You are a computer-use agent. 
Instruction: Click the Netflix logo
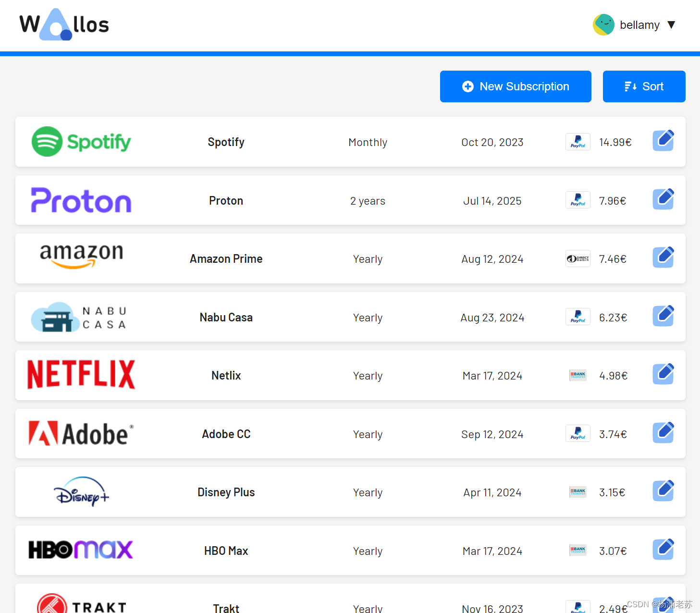tap(81, 375)
